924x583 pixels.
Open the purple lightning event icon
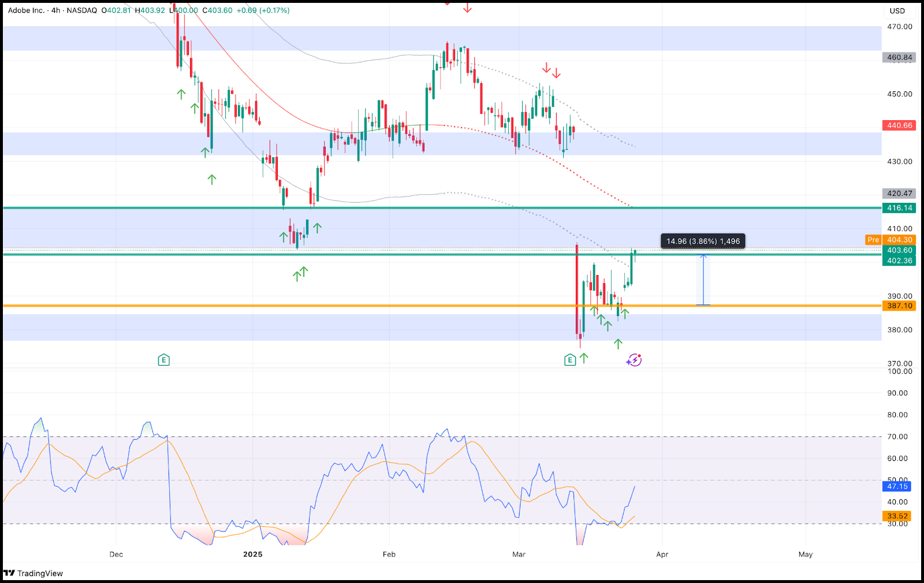coord(634,360)
